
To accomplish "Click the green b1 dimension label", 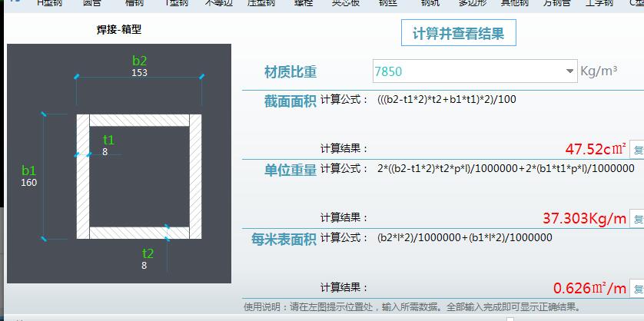I will click(x=28, y=170).
